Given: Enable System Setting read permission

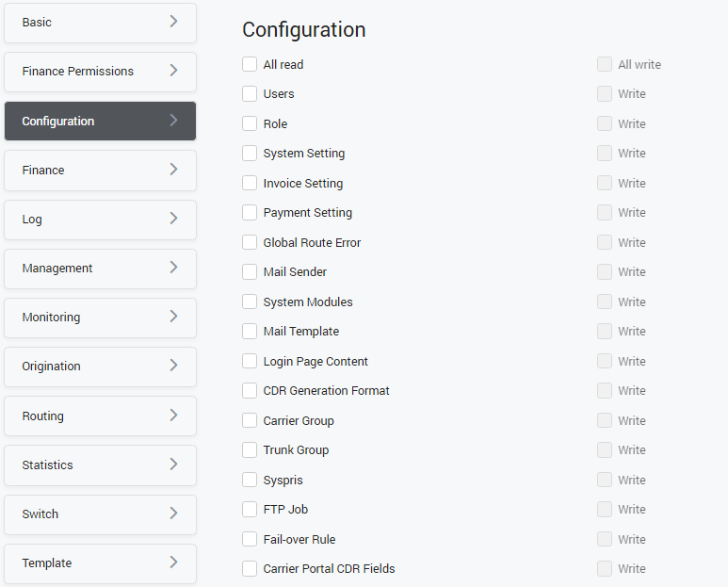Looking at the screenshot, I should (x=250, y=154).
